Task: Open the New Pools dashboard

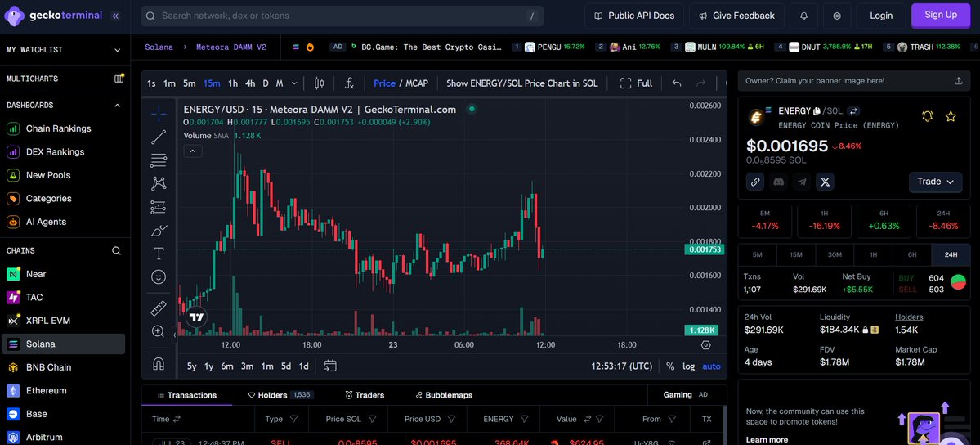Action: [48, 175]
